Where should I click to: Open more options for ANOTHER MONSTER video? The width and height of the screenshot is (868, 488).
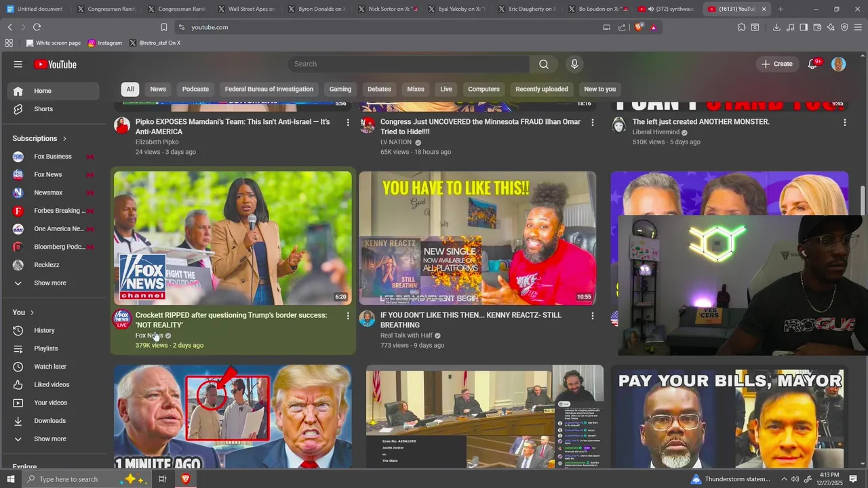845,123
